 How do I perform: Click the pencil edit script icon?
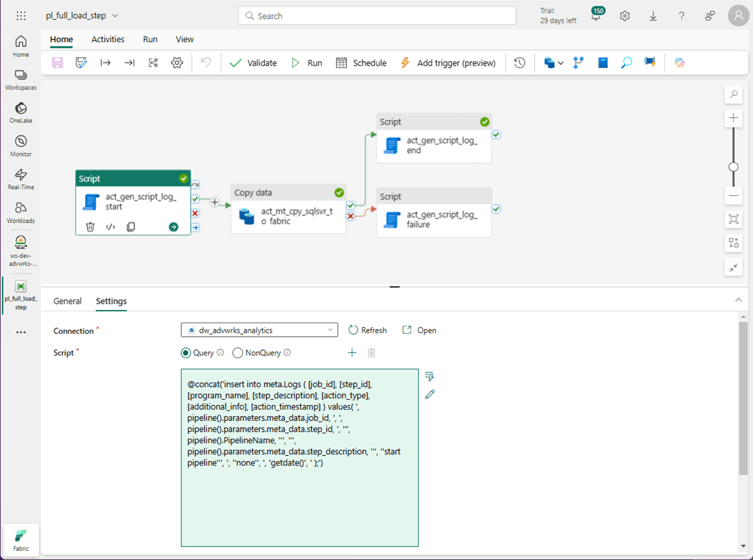(430, 394)
